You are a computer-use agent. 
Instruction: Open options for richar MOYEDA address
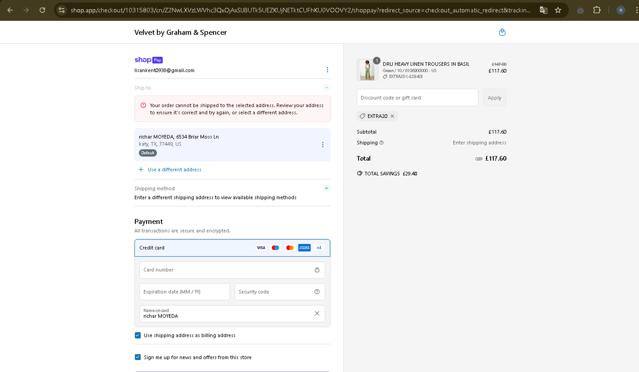323,144
